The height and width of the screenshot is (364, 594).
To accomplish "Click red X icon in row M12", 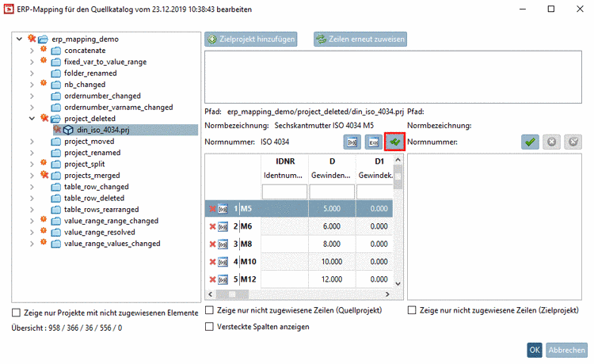I will pos(212,279).
